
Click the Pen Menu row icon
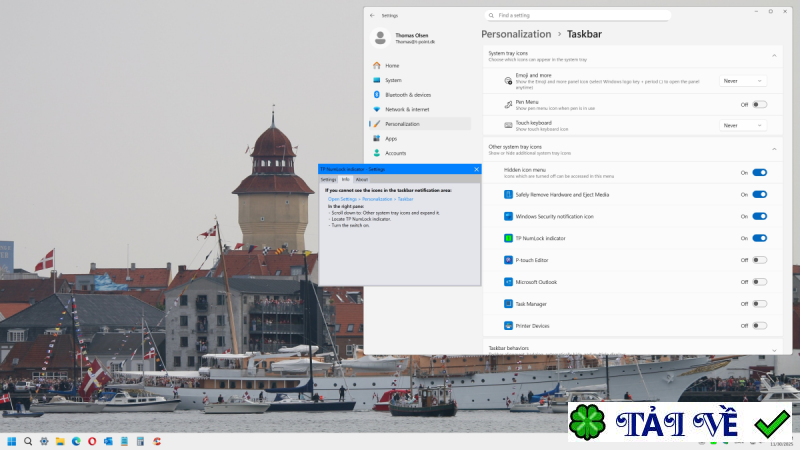point(508,105)
